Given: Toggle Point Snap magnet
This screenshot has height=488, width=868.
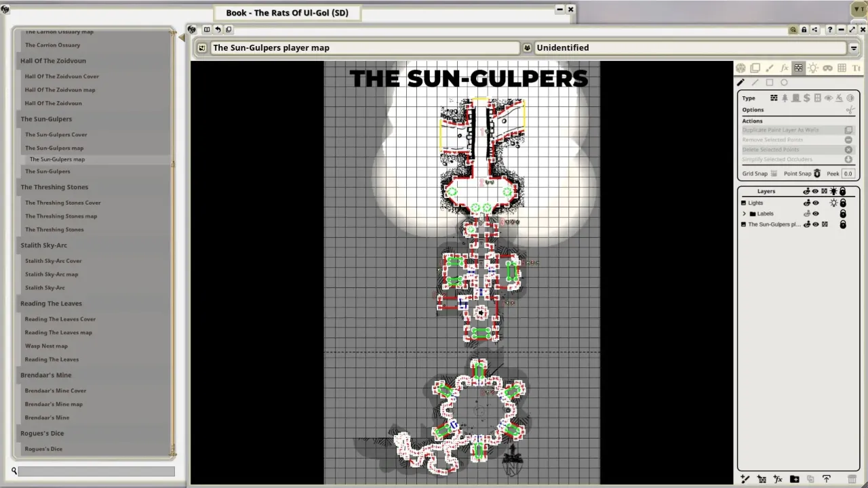Looking at the screenshot, I should click(817, 174).
